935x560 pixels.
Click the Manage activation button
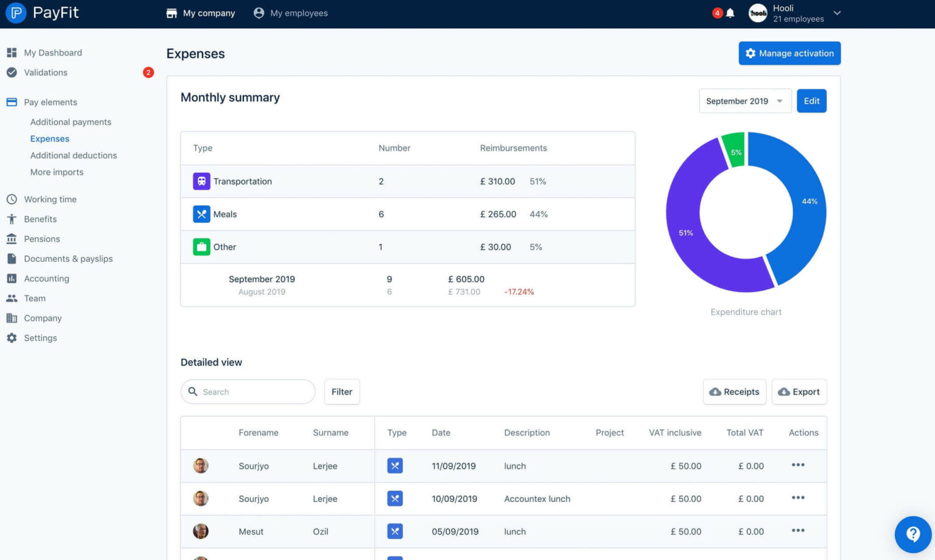(x=789, y=53)
